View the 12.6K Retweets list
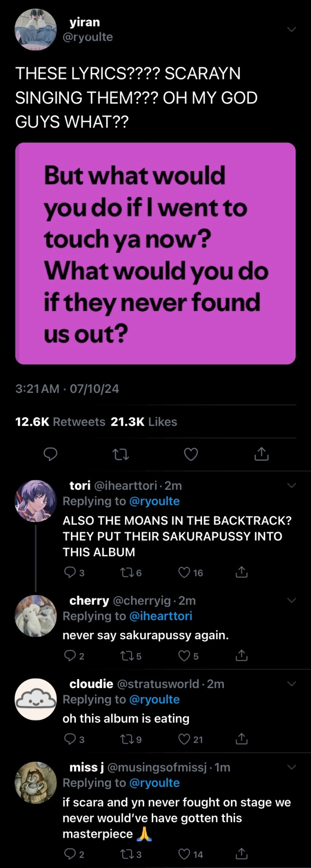This screenshot has height=868, width=311. tap(60, 422)
